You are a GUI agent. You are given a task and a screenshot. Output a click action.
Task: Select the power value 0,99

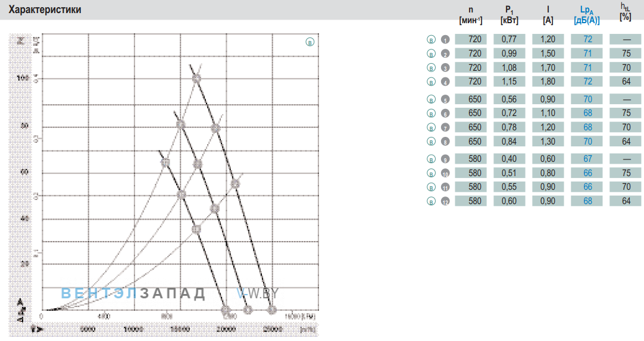(x=509, y=54)
